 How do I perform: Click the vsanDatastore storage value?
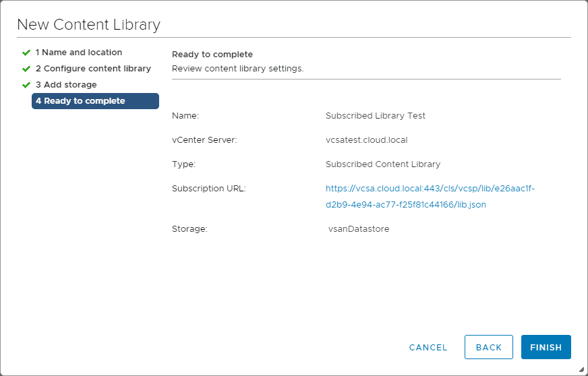tap(359, 229)
